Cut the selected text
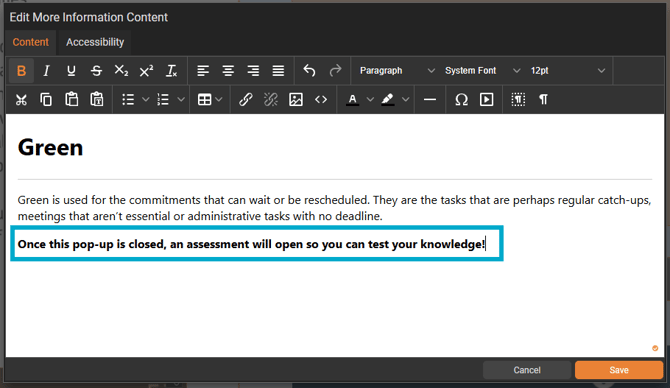This screenshot has height=388, width=670. coord(21,100)
